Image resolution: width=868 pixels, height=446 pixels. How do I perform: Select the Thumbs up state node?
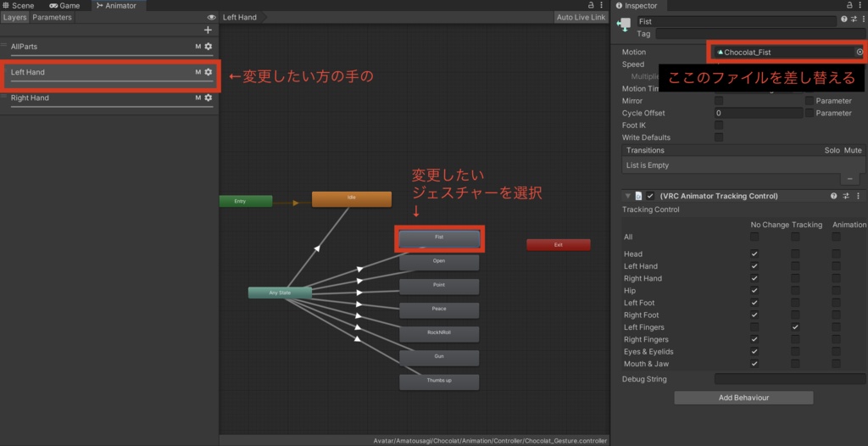tap(439, 382)
